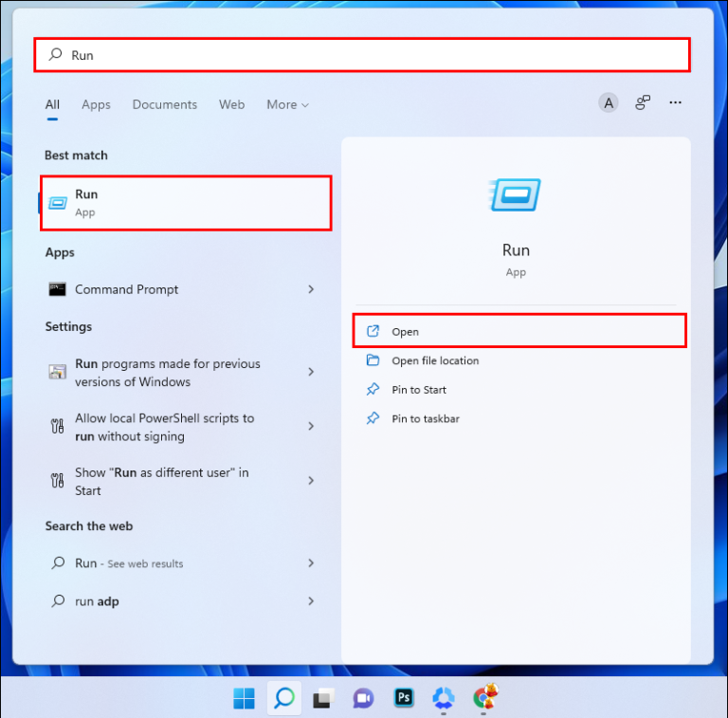This screenshot has width=728, height=718.
Task: Open the search feedback share icon
Action: (x=642, y=102)
